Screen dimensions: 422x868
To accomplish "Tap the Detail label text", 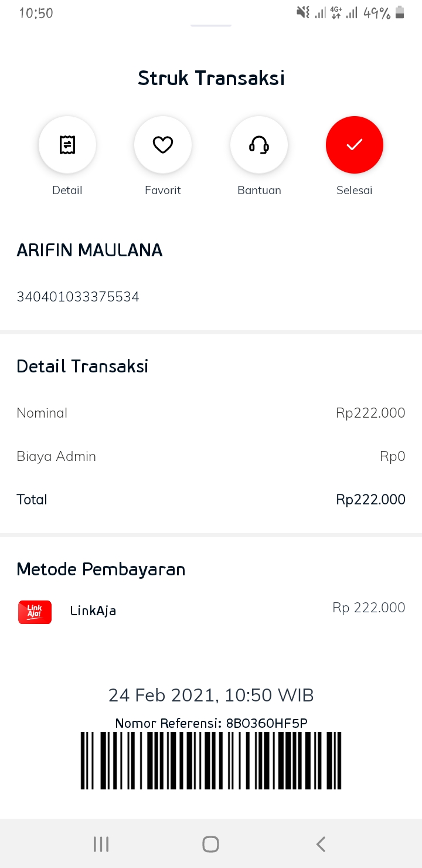I will 67,190.
